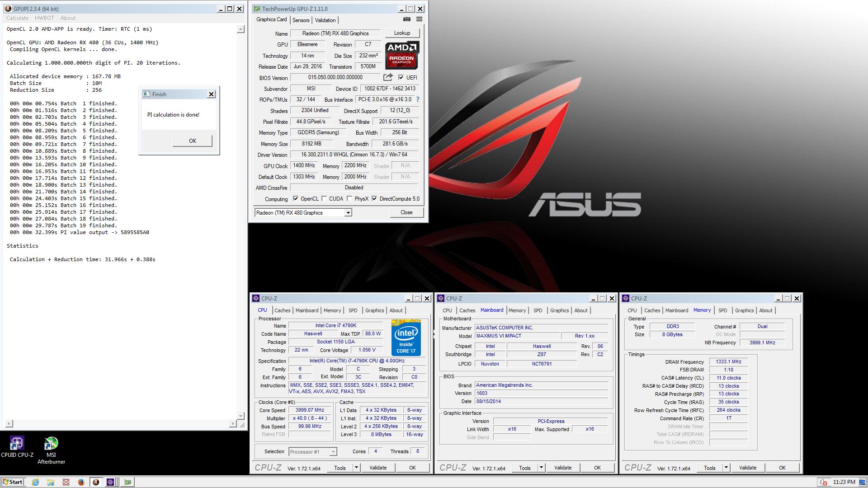The width and height of the screenshot is (868, 488).
Task: Switch to the Sensors tab in GPU-Z
Action: point(301,20)
